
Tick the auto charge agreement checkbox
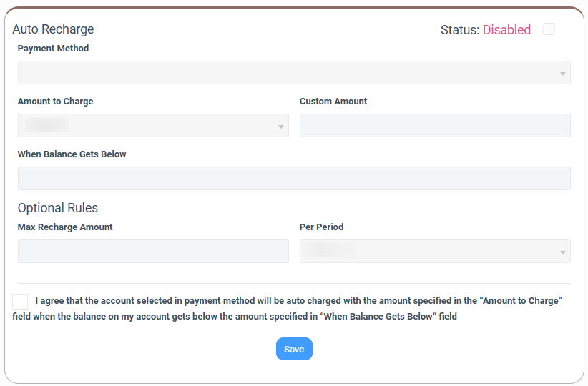[20, 302]
